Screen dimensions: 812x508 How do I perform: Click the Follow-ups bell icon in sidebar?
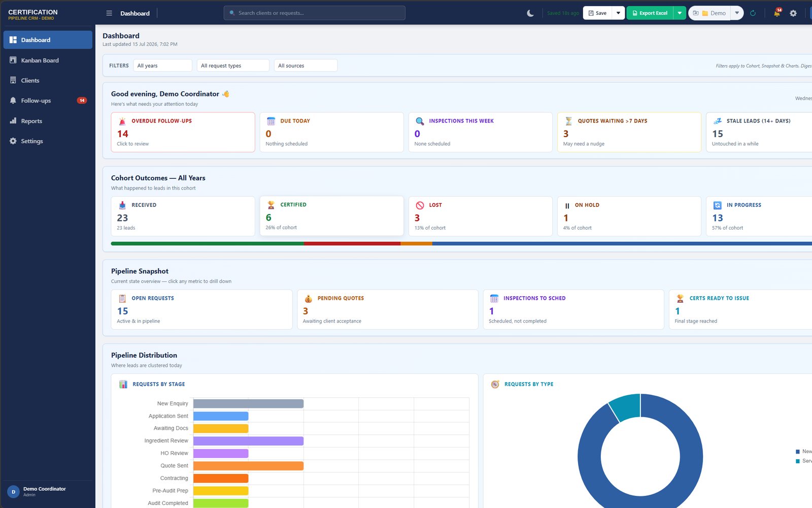(x=13, y=101)
